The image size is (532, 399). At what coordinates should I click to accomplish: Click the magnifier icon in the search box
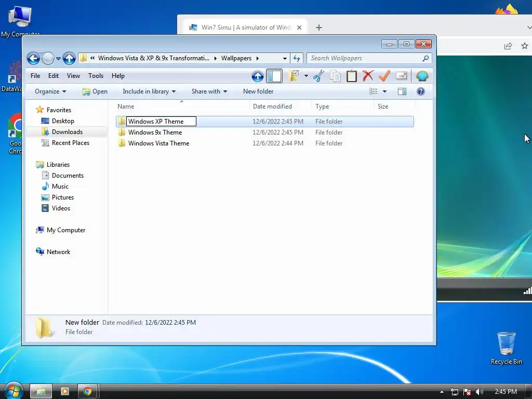pyautogui.click(x=425, y=58)
